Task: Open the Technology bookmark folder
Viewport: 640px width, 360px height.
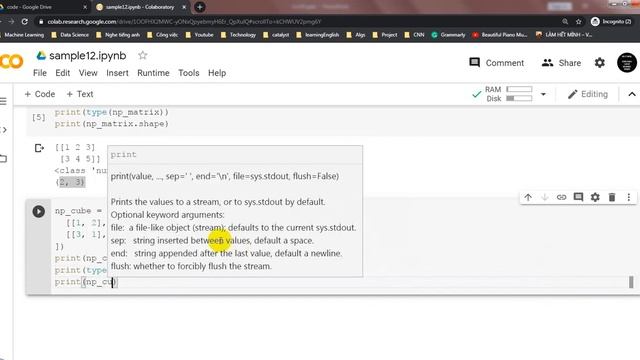Action: point(238,35)
